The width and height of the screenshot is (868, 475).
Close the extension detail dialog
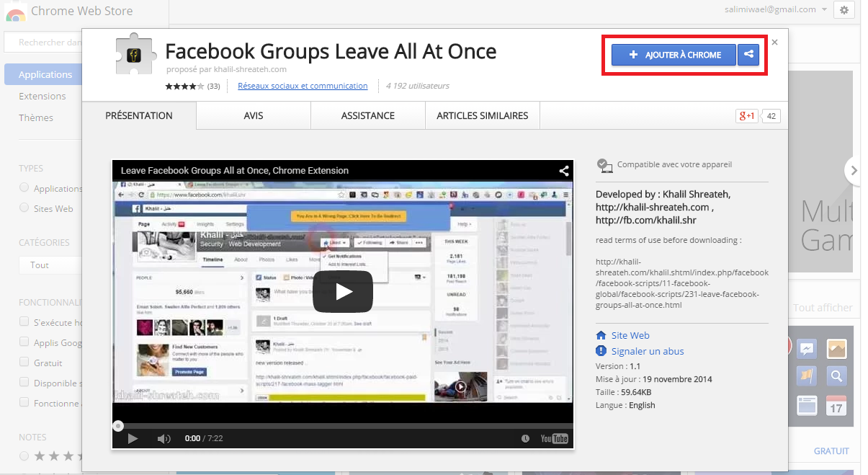(x=774, y=43)
